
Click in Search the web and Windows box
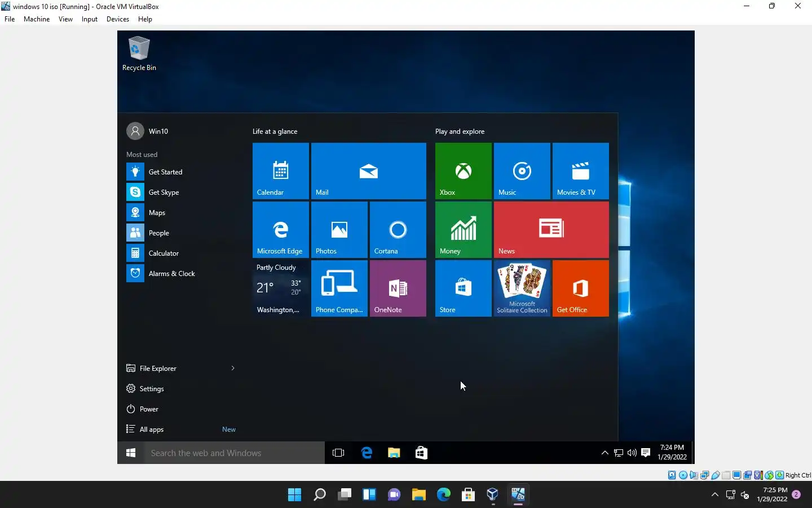click(x=235, y=453)
